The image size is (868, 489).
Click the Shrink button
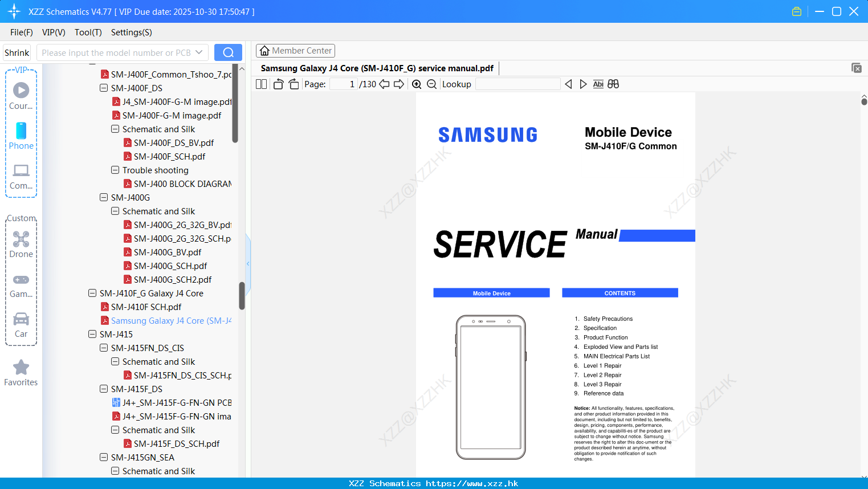pos(17,52)
